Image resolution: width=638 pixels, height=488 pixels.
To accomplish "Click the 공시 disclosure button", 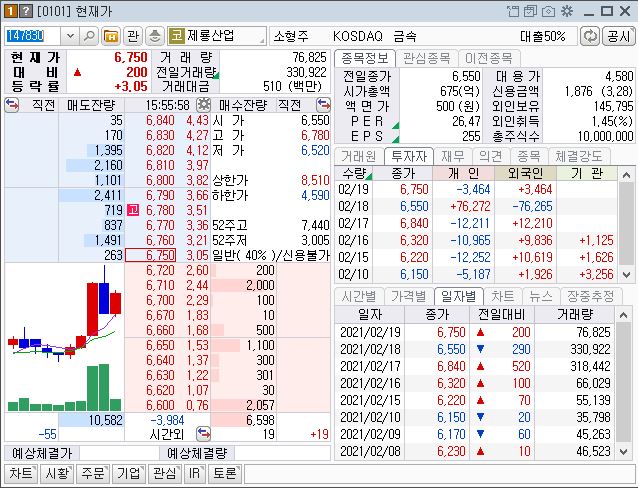I will point(618,36).
